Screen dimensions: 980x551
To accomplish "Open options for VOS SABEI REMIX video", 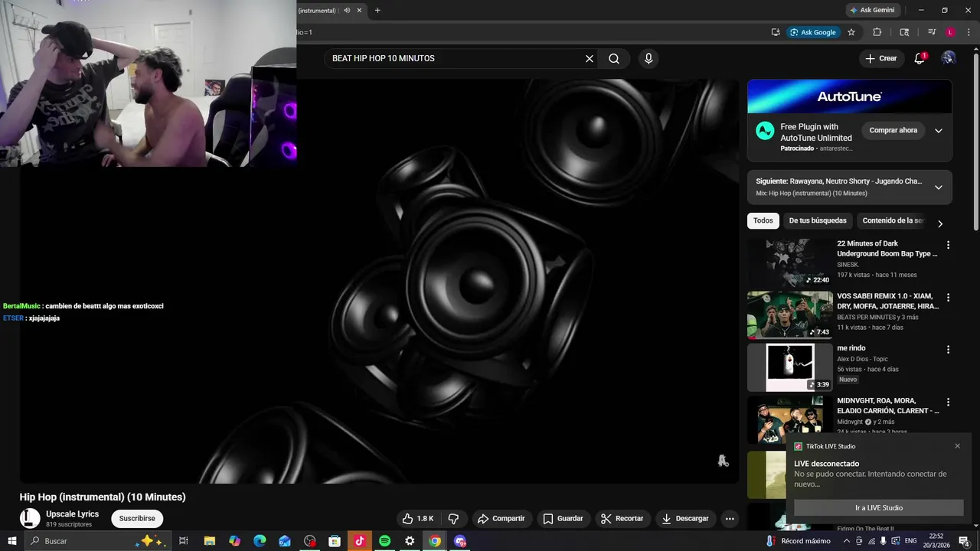I will tap(948, 297).
